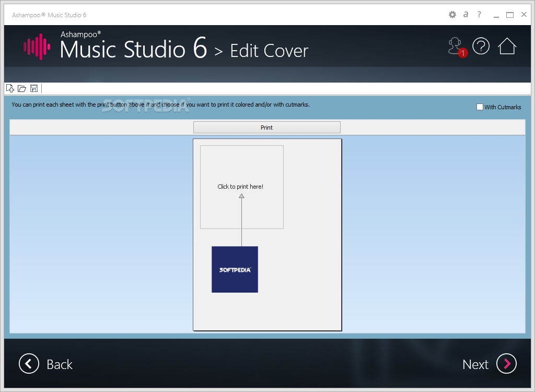The image size is (535, 392).
Task: Proceed with the pink Next arrow button
Action: click(x=506, y=364)
